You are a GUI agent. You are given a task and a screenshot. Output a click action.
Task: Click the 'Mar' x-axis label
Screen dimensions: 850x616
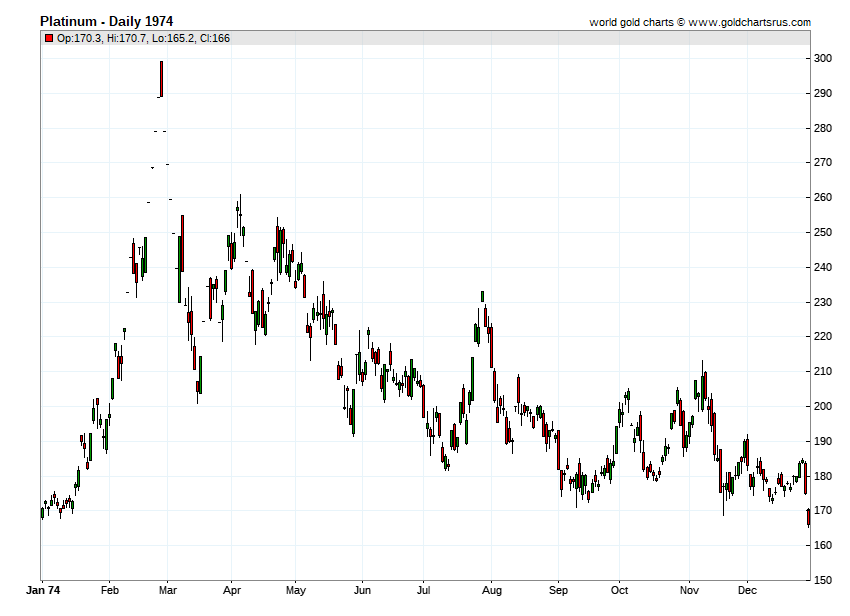168,590
